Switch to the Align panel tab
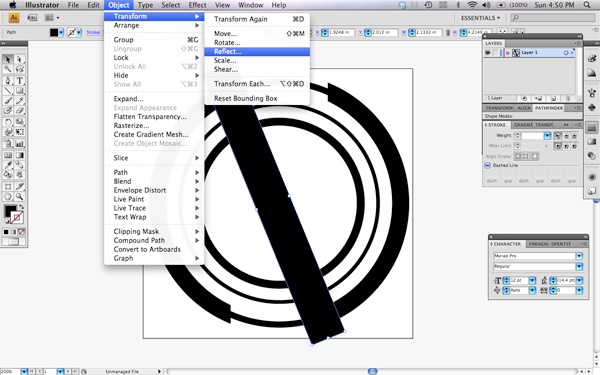The width and height of the screenshot is (600, 375). 524,108
